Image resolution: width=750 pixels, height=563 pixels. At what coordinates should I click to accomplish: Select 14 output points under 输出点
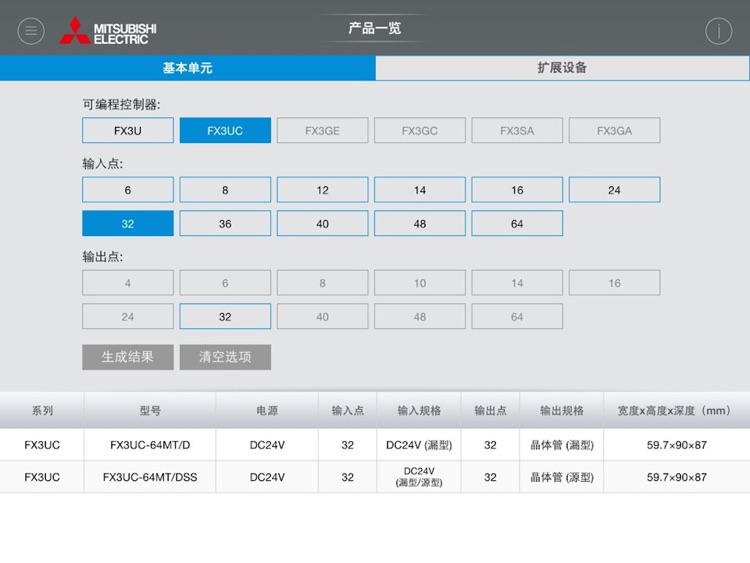(x=517, y=283)
